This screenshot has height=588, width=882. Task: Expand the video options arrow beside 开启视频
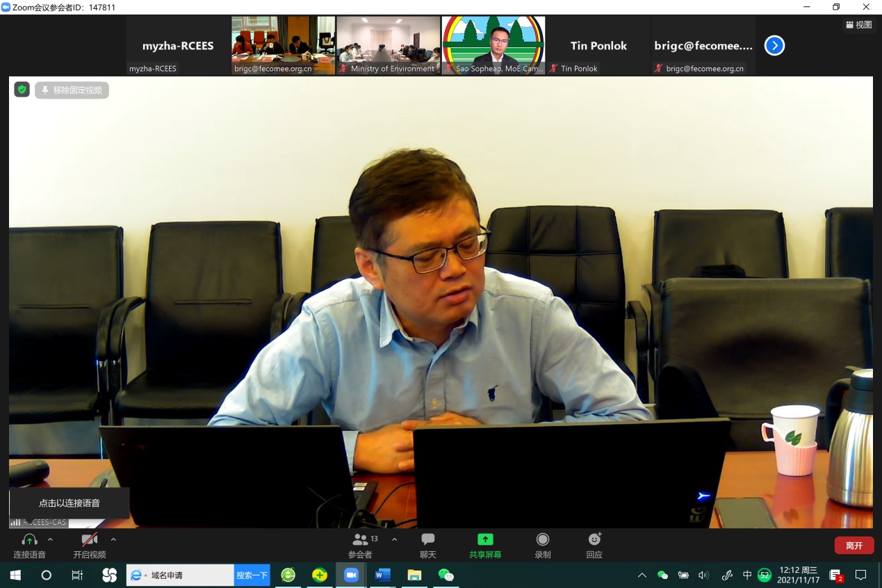(113, 539)
